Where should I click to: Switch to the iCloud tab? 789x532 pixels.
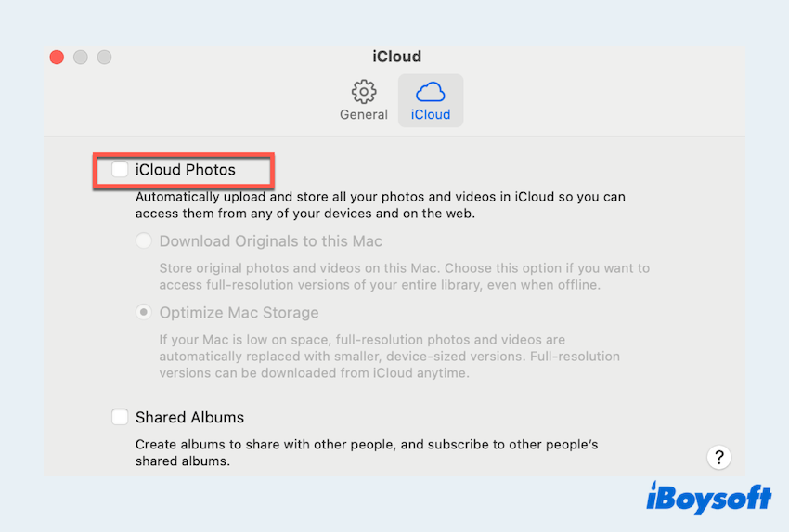tap(430, 100)
